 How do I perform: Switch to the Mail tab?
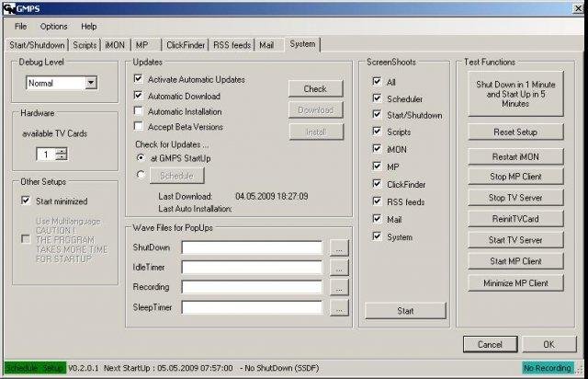click(269, 45)
